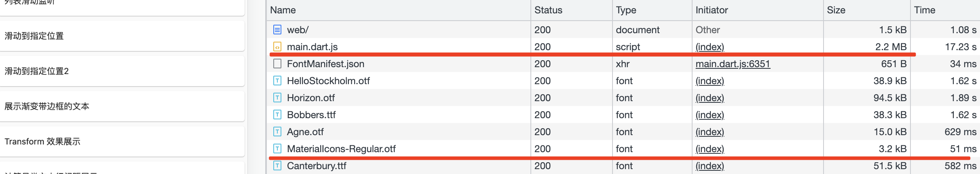Follow the (index) link in Horizon.otf row
Image resolution: width=980 pixels, height=174 pixels.
(710, 98)
